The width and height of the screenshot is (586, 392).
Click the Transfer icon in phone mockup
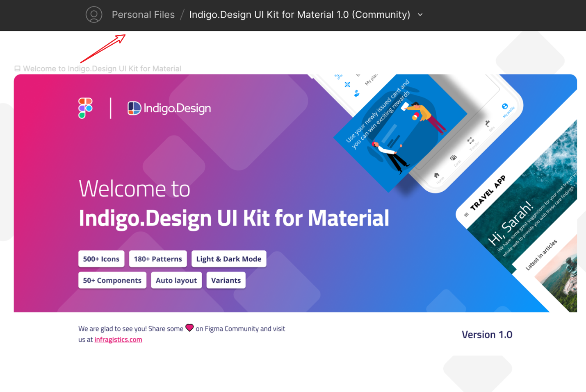pyautogui.click(x=470, y=140)
